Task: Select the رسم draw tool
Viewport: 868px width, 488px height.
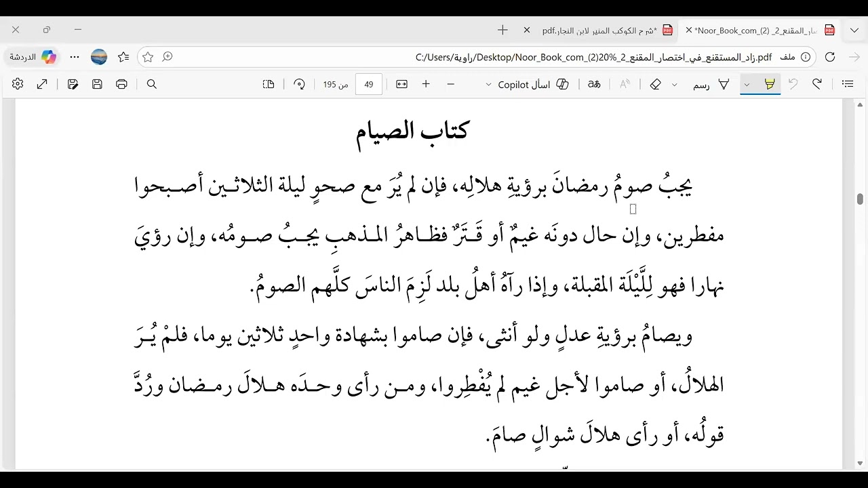Action: (711, 84)
